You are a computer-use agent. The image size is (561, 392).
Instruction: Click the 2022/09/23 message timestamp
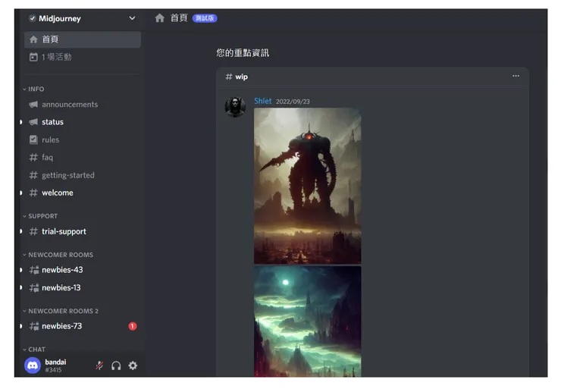(293, 102)
